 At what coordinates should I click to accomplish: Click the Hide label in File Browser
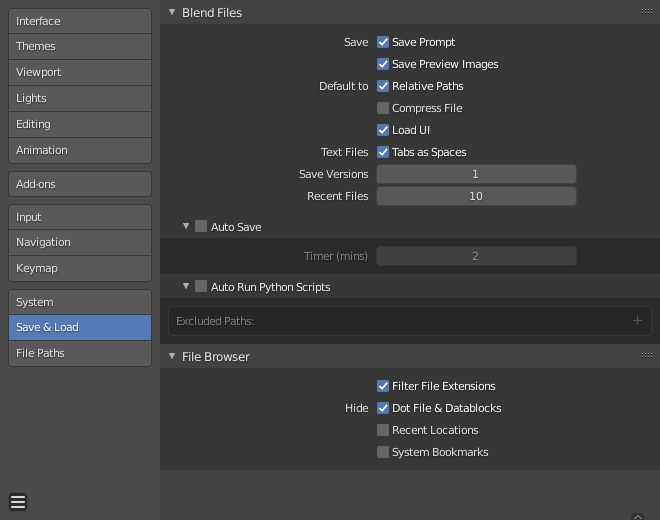click(357, 408)
